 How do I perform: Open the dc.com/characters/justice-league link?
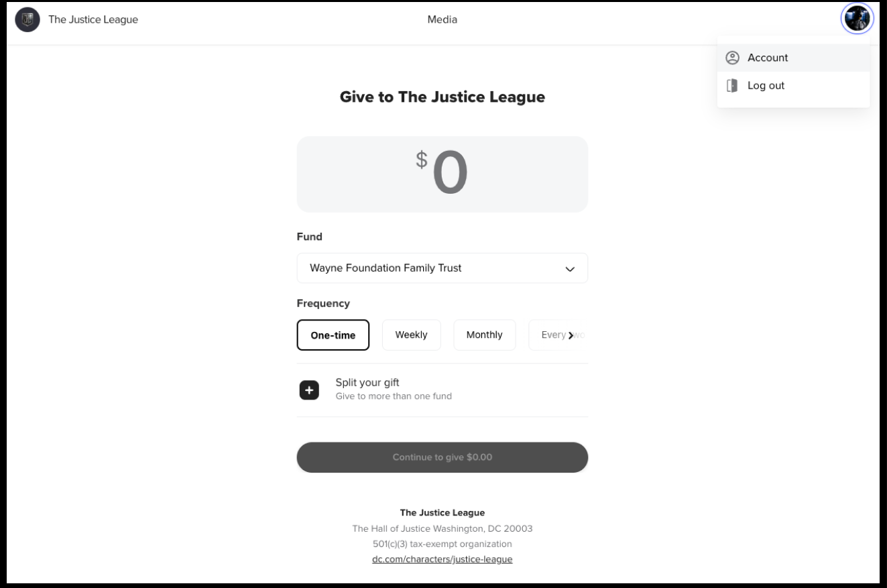[442, 559]
